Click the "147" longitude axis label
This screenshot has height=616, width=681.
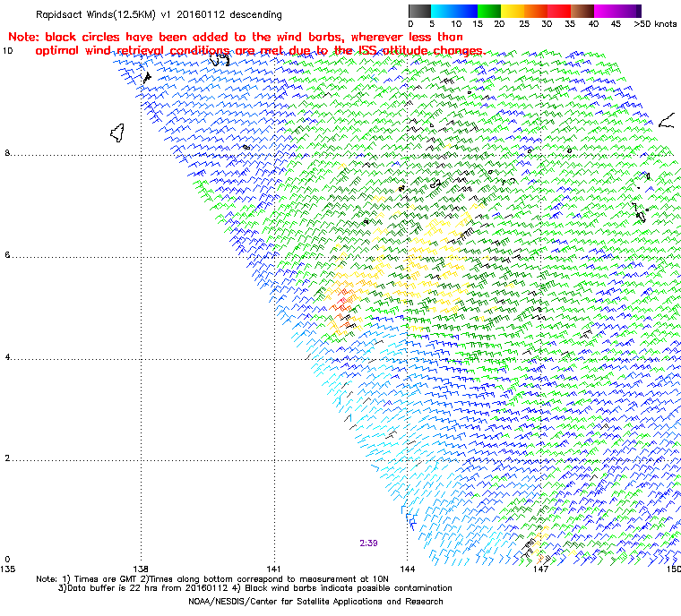[x=540, y=569]
